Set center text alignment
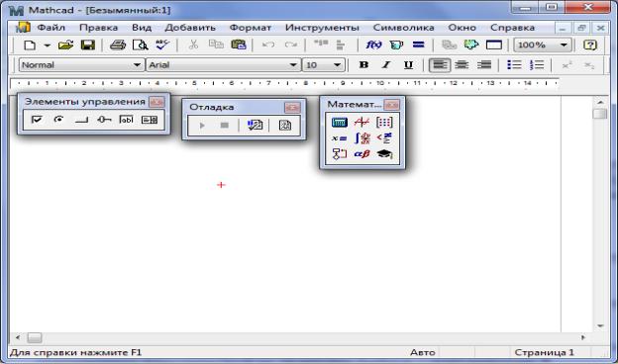Screen dimensions: 618x364 tap(462, 65)
